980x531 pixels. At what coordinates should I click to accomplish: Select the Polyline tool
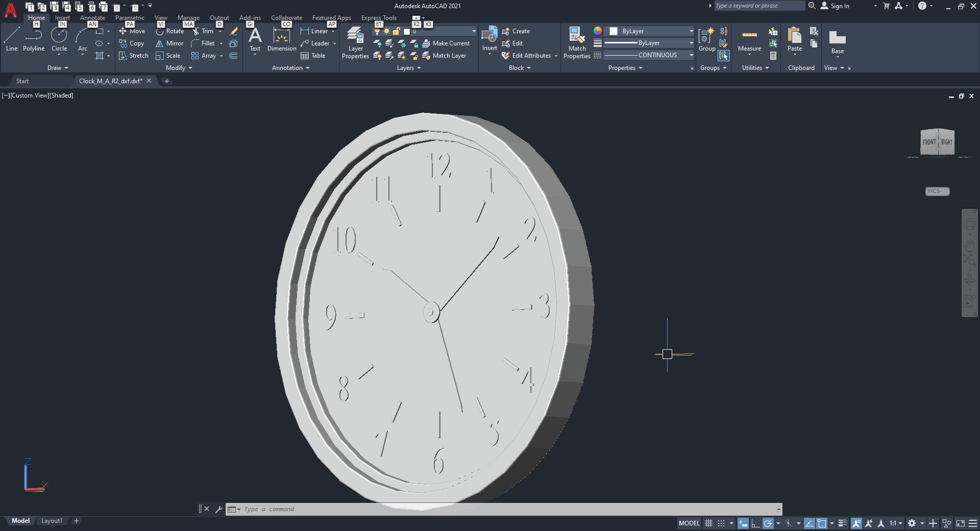34,39
